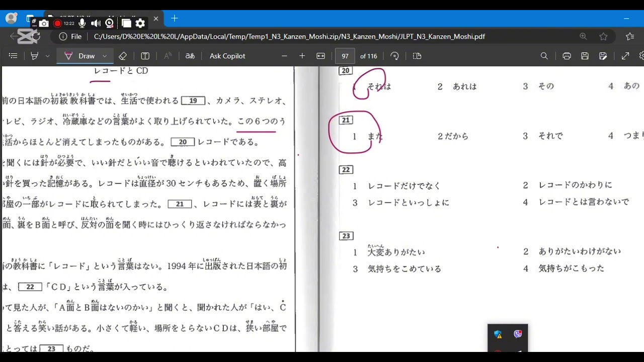Add this page to favorites star
The width and height of the screenshot is (644, 362).
pos(603,36)
